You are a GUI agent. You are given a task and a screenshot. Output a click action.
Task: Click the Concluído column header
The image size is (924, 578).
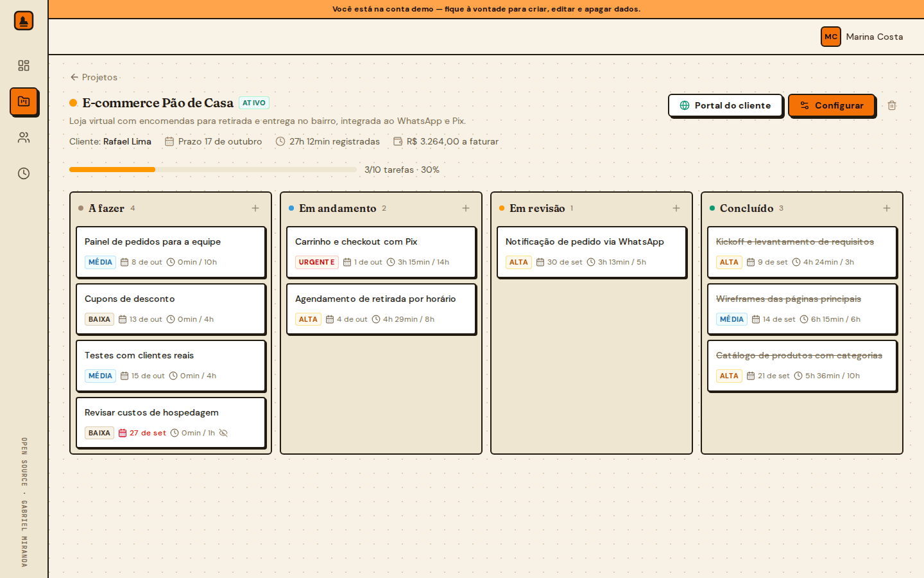click(747, 208)
